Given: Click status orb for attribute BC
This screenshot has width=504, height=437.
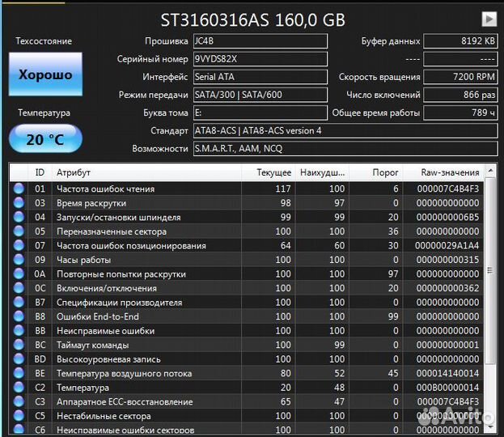Looking at the screenshot, I should click(19, 345).
